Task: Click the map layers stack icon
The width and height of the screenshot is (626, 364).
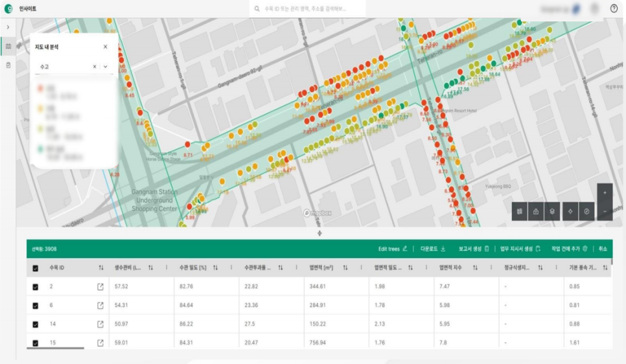Action: pyautogui.click(x=552, y=212)
